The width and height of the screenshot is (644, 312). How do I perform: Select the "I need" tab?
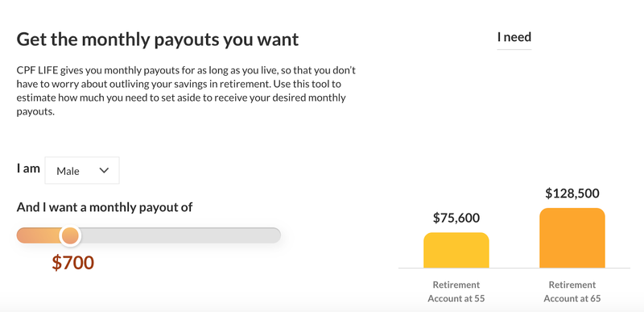click(514, 37)
